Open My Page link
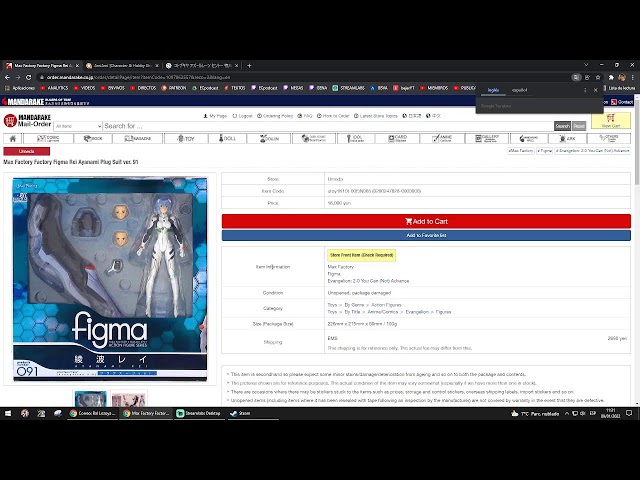 point(215,116)
